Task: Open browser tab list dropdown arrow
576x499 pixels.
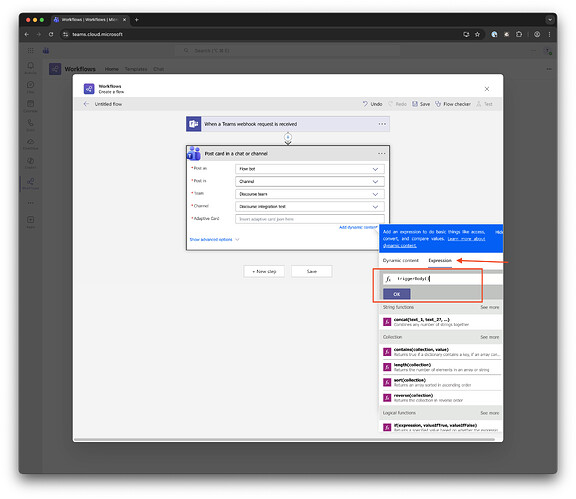Action: coord(550,20)
